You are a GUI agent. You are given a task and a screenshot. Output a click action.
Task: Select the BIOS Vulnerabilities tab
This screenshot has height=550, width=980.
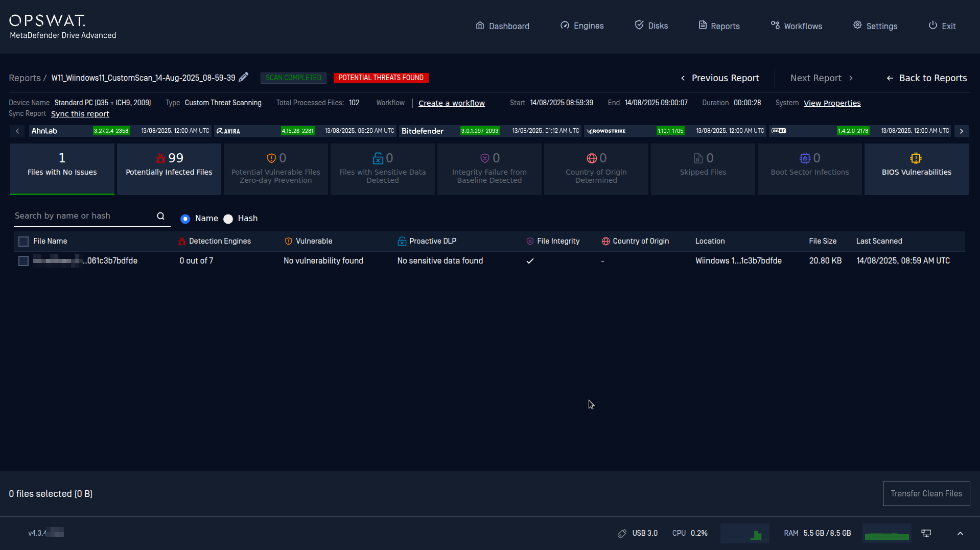point(917,169)
